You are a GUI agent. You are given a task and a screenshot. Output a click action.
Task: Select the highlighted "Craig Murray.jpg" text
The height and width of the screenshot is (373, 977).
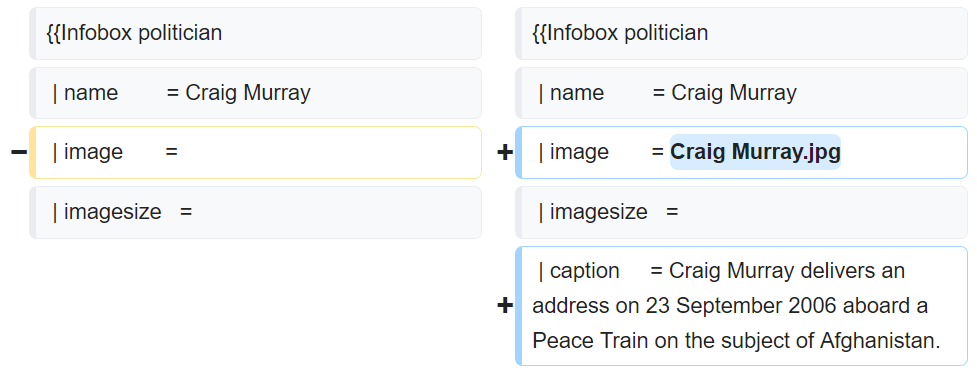755,152
